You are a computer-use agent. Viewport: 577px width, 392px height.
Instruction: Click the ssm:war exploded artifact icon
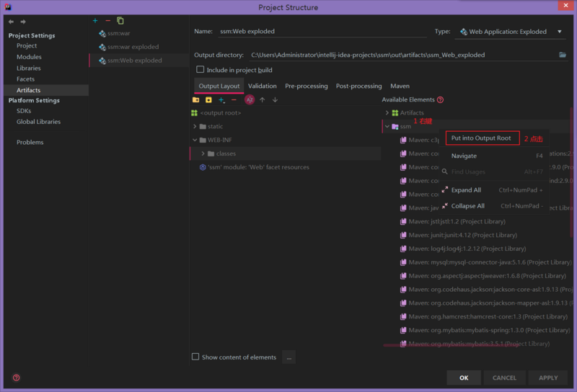(102, 47)
